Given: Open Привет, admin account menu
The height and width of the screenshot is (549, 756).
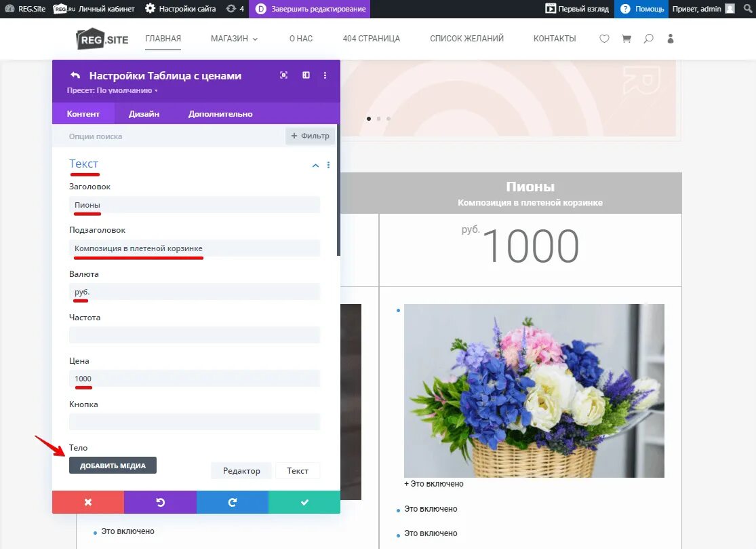Looking at the screenshot, I should point(703,9).
